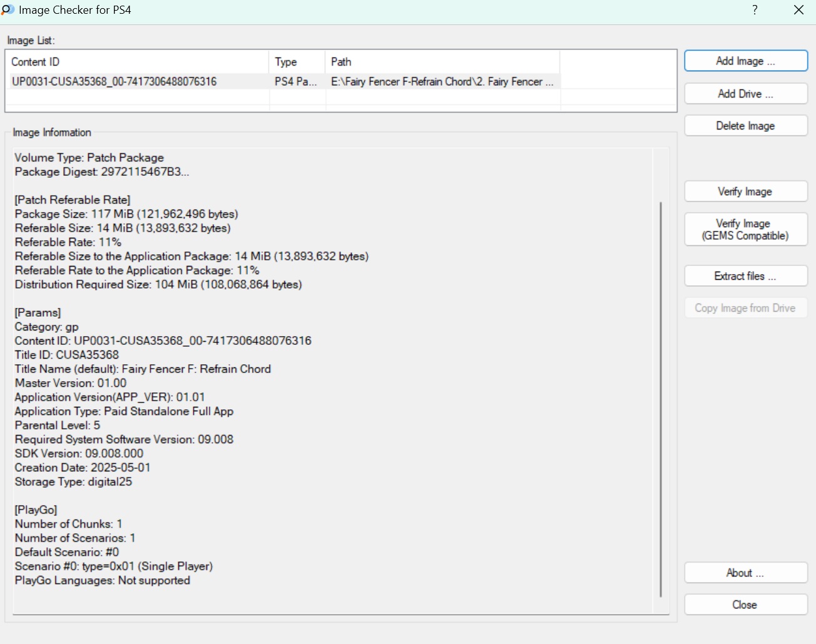The image size is (816, 644).
Task: Select the UP0031-CUSA35368 image row
Action: [x=115, y=82]
